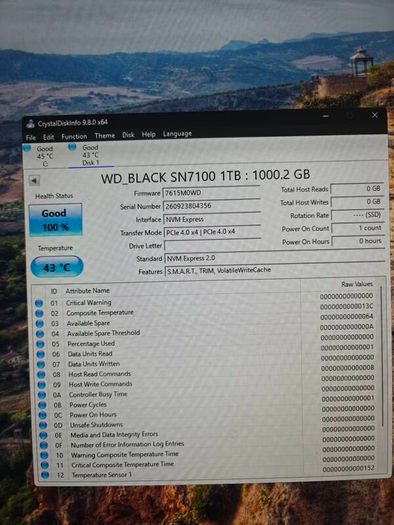Click the Good 100 % health status button

(x=56, y=220)
